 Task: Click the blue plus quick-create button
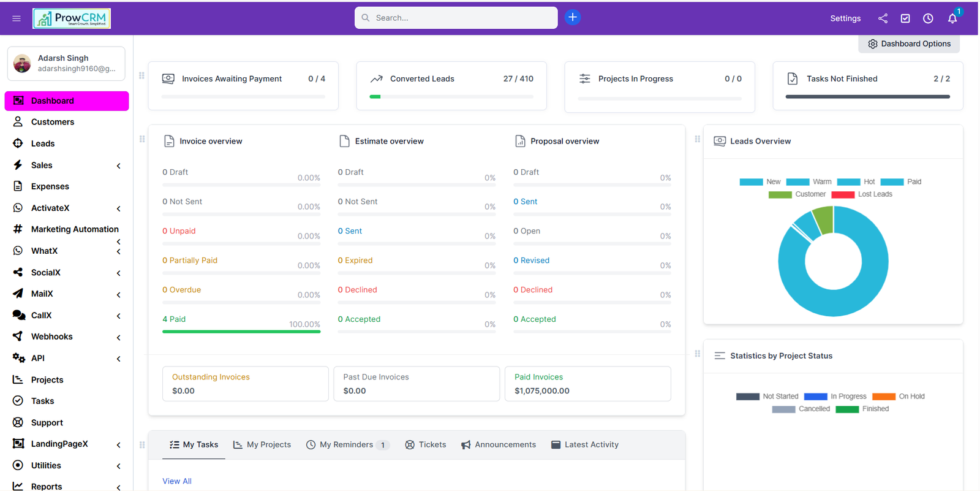[573, 17]
